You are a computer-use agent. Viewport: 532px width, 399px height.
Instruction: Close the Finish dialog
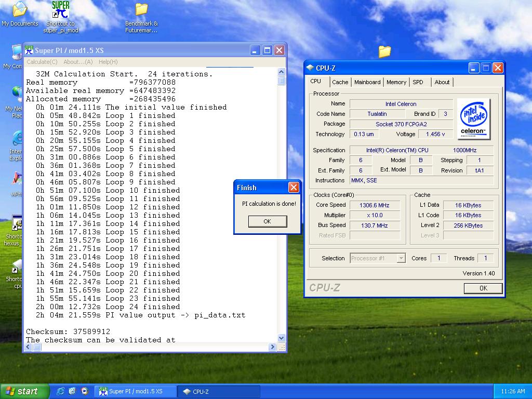(x=294, y=187)
